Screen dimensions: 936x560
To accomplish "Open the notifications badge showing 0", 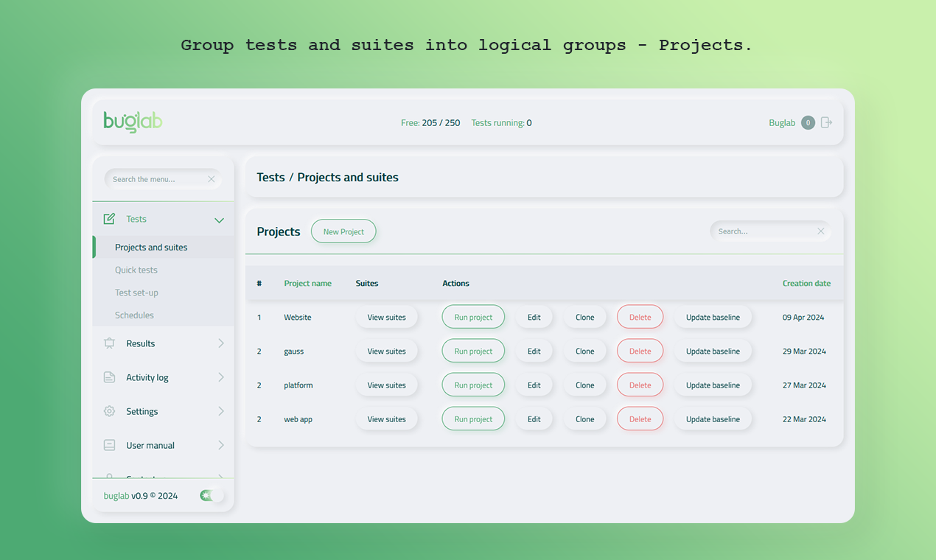I will coord(808,122).
